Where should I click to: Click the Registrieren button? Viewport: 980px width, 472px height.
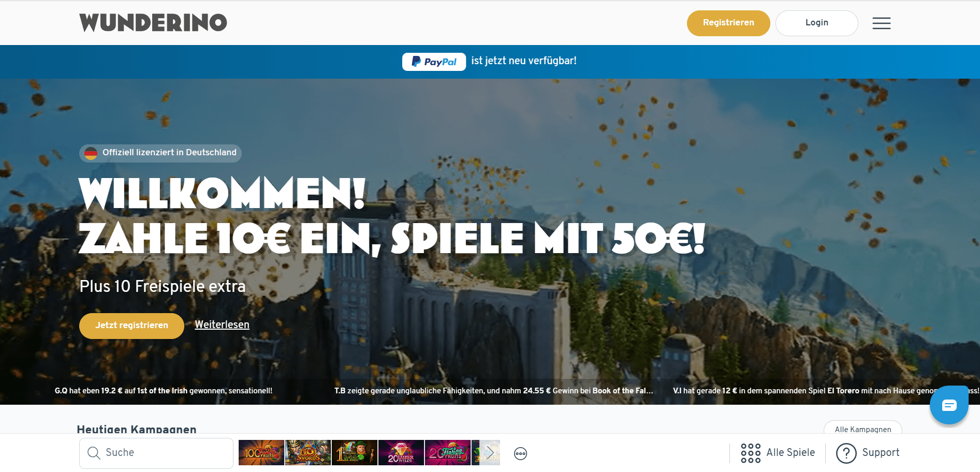pos(728,23)
